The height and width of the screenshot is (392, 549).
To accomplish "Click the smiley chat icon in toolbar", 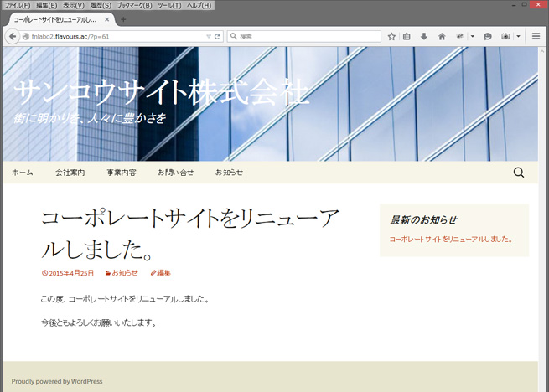I will tap(488, 37).
